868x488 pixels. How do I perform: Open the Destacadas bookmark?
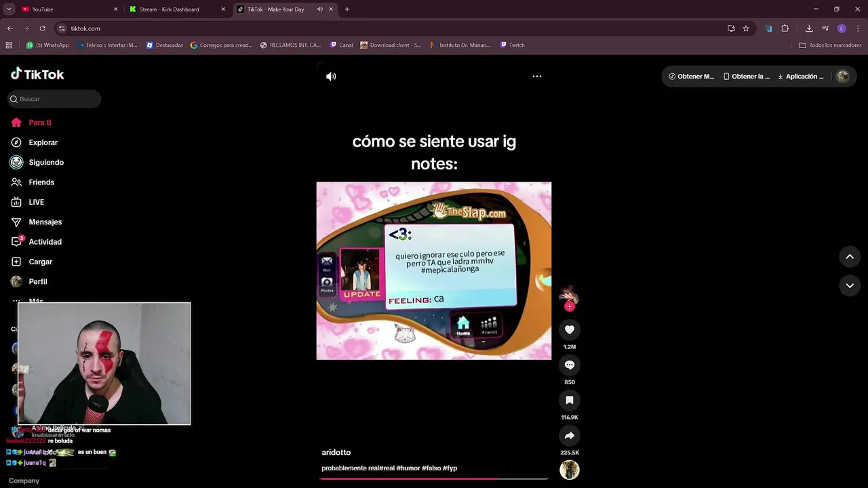164,45
